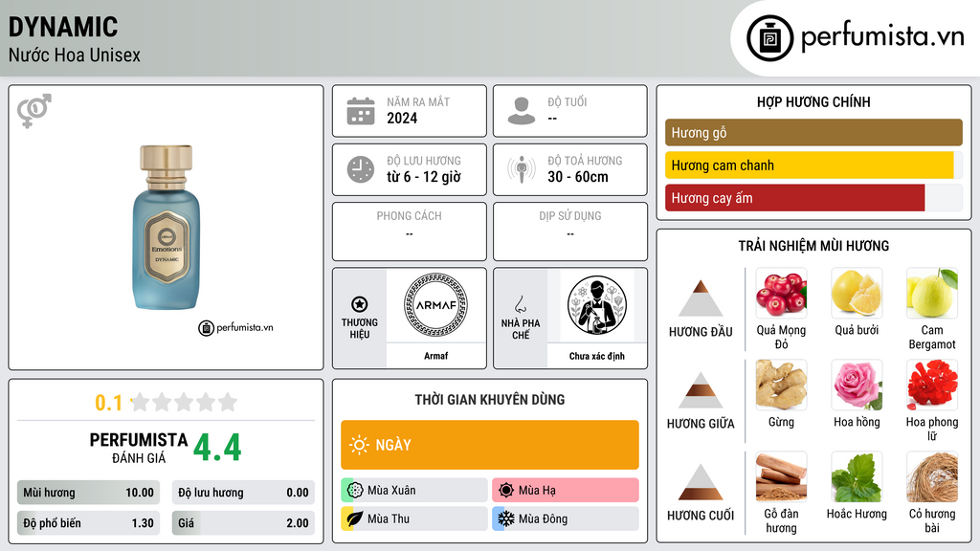Click the Armaf brand name text
Viewport: 980px width, 551px height.
pos(435,356)
